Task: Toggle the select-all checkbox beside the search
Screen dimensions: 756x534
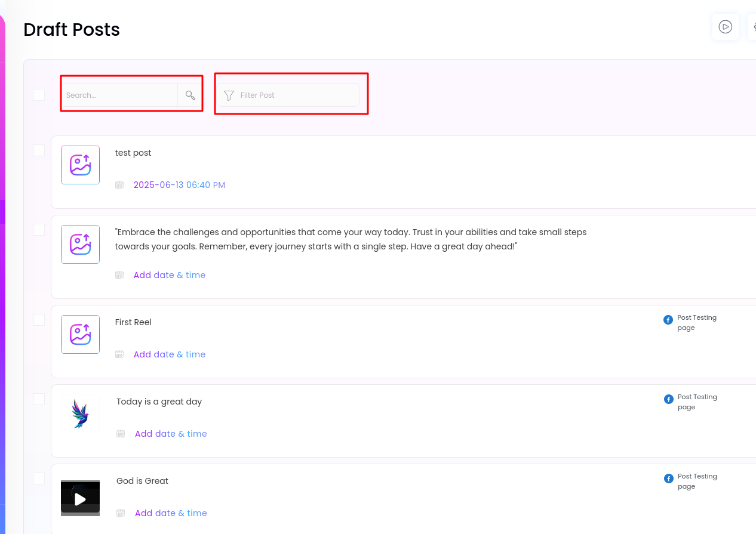Action: click(39, 95)
